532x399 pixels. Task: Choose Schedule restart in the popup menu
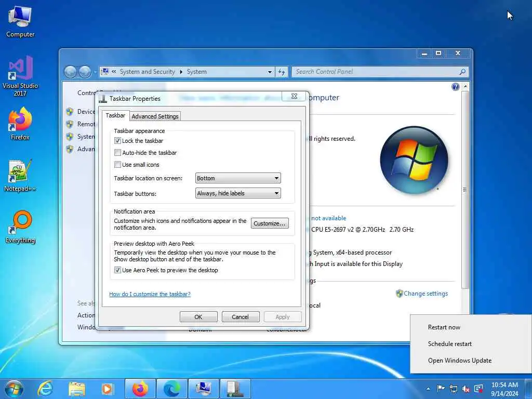pyautogui.click(x=450, y=344)
